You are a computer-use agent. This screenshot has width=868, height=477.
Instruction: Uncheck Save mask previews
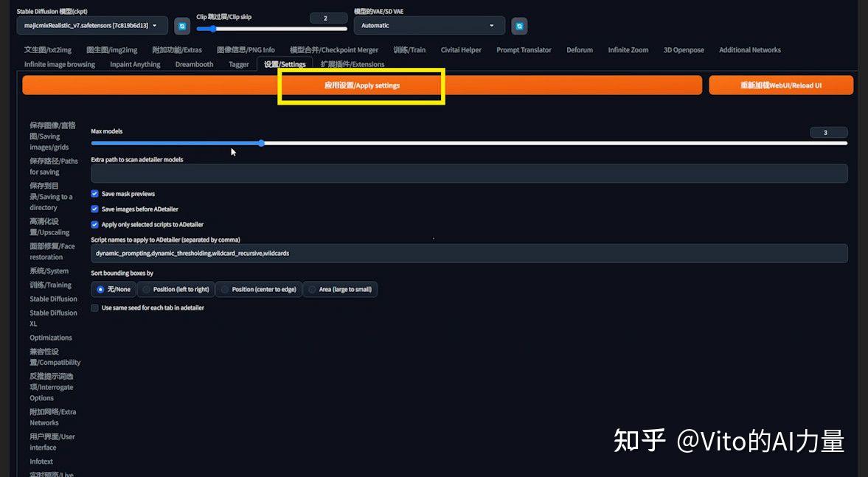(94, 194)
